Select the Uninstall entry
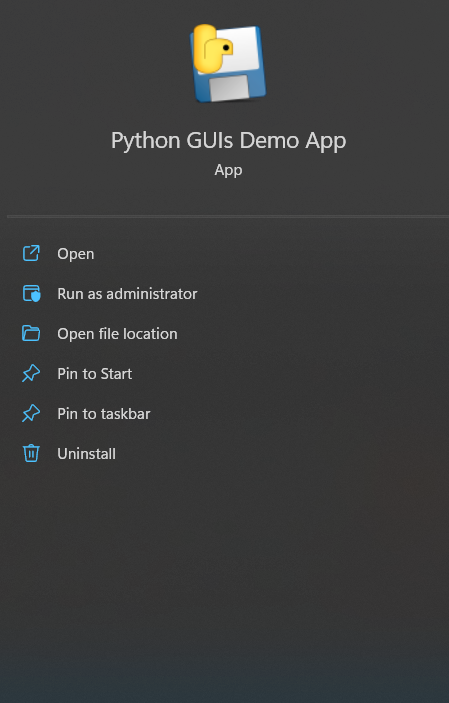The width and height of the screenshot is (449, 703). pos(86,454)
